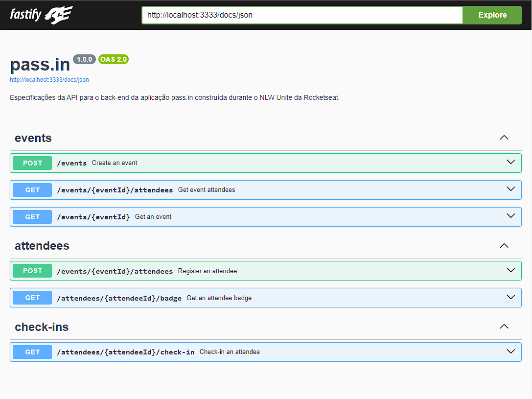Click POST badge for Create an event

pos(32,163)
